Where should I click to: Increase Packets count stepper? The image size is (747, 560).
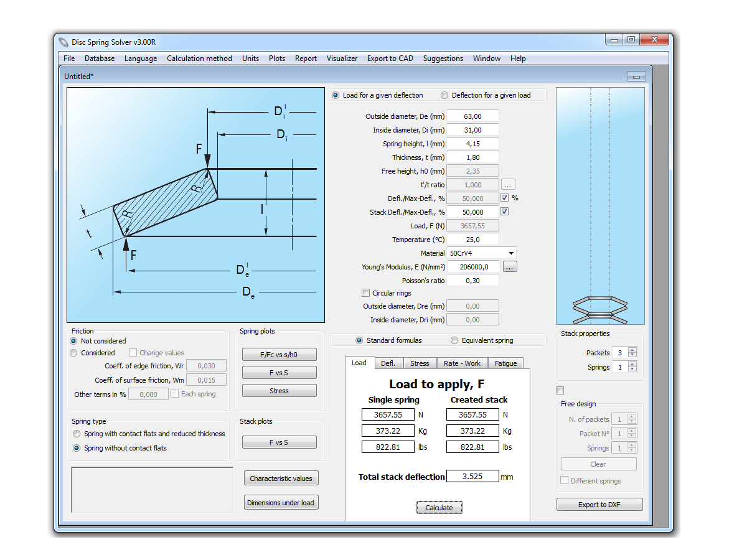[632, 350]
